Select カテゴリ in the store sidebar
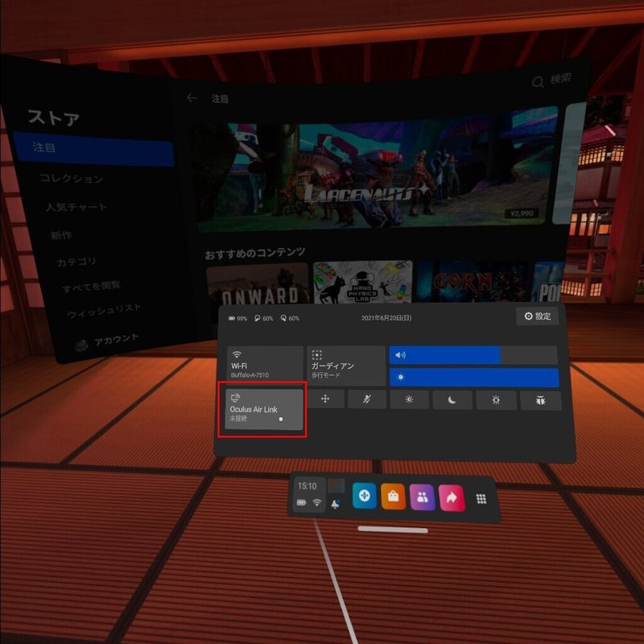The height and width of the screenshot is (644, 644). tap(76, 262)
